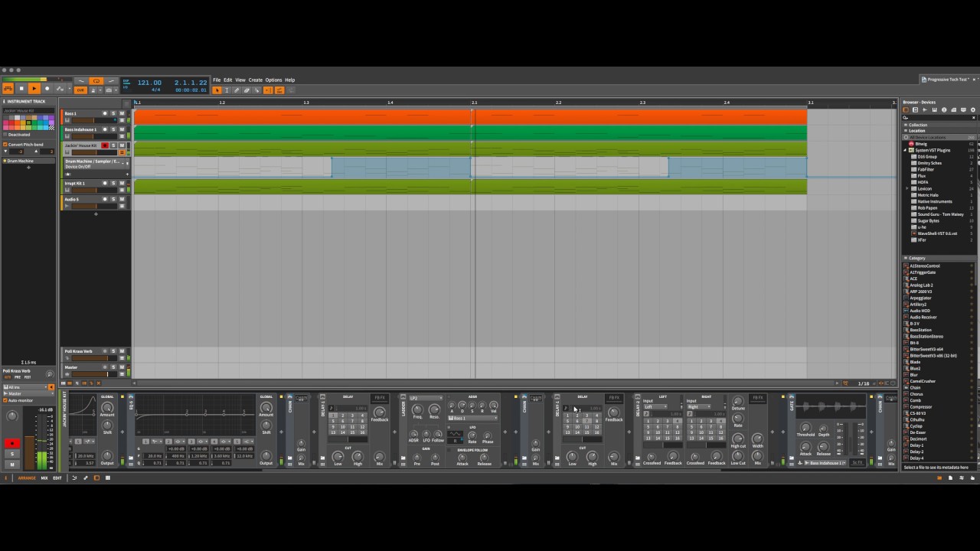Select the pen draw tool
This screenshot has width=980, height=551.
point(237,90)
